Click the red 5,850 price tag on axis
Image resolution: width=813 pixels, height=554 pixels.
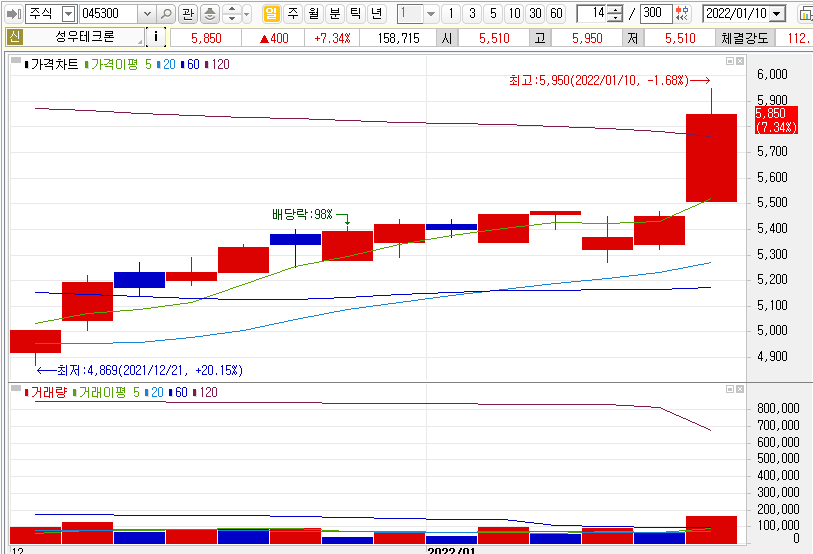[x=776, y=120]
